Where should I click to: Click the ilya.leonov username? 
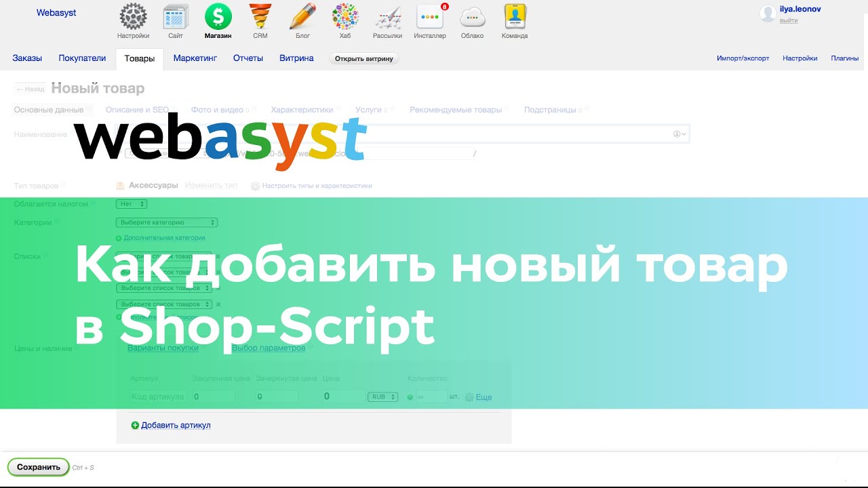click(800, 9)
